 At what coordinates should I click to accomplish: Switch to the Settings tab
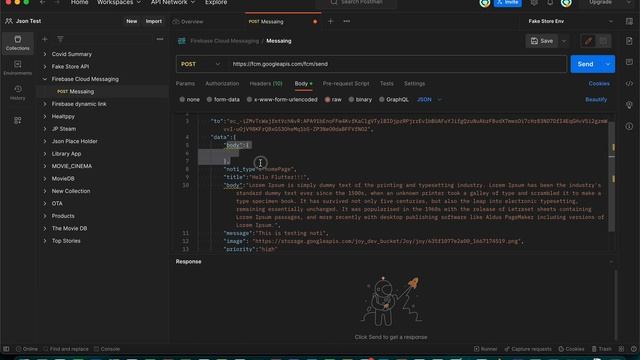click(414, 83)
